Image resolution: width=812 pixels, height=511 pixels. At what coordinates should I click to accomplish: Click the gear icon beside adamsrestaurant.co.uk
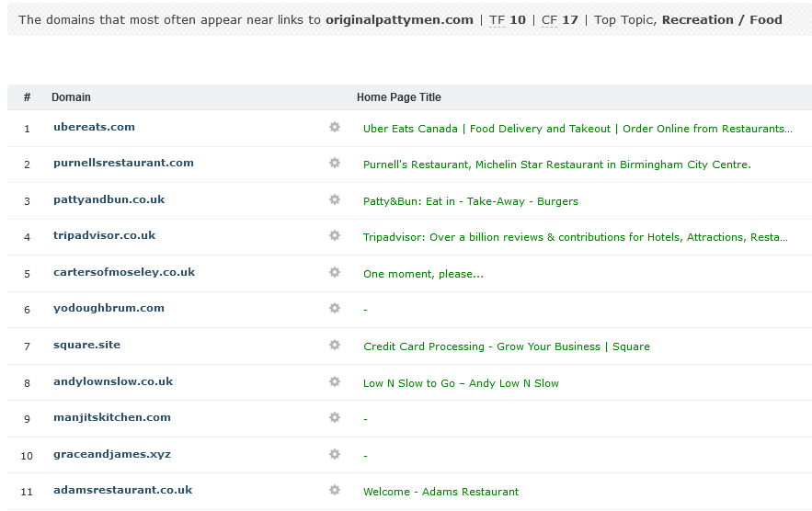tap(335, 491)
